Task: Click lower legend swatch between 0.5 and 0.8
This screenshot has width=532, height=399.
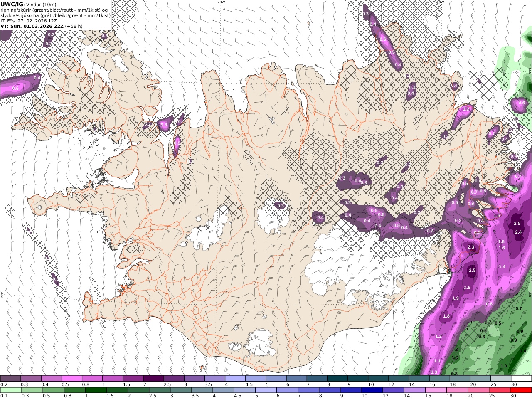Action: [x=53, y=390]
